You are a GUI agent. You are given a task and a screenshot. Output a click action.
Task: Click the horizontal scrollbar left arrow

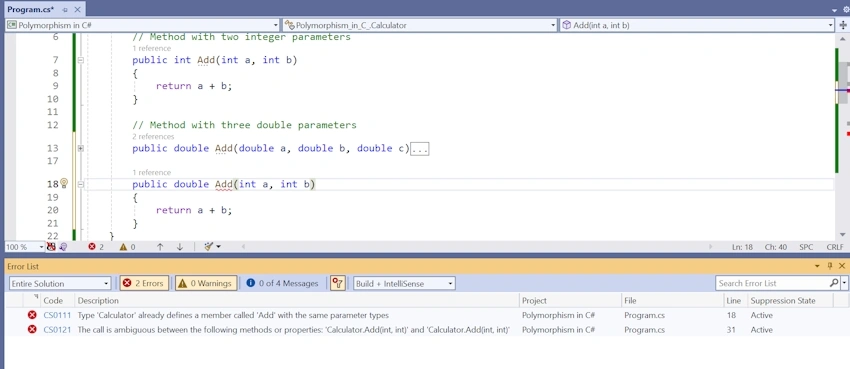tap(243, 247)
